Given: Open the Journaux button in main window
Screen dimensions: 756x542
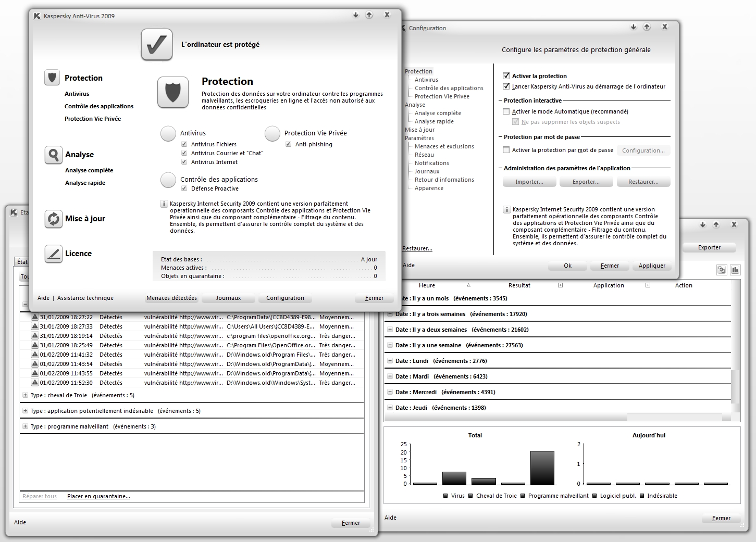Looking at the screenshot, I should click(x=228, y=298).
